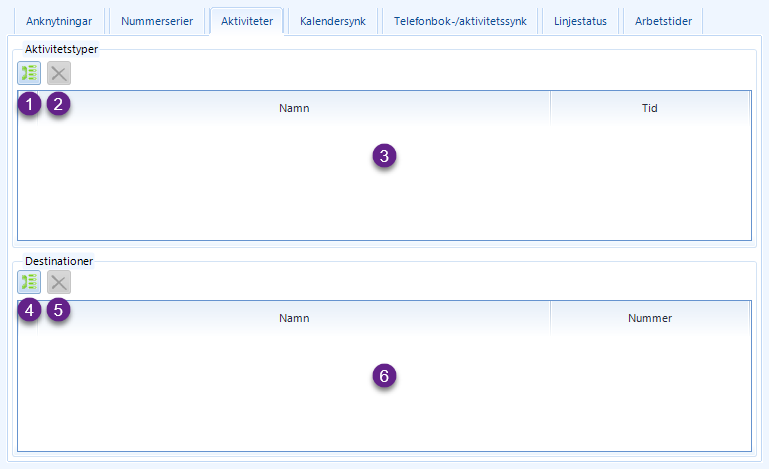Switch to the Anknytningar tab
Viewport: 769px width, 469px height.
point(59,21)
